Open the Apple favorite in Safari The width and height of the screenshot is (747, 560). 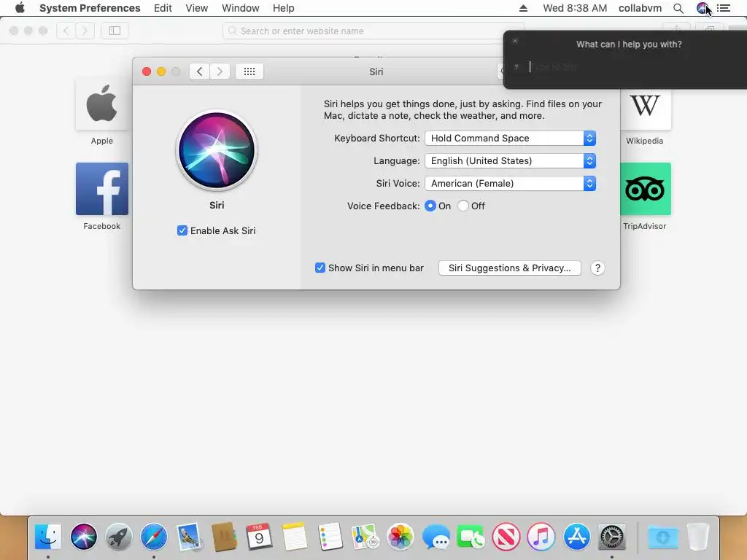102,111
